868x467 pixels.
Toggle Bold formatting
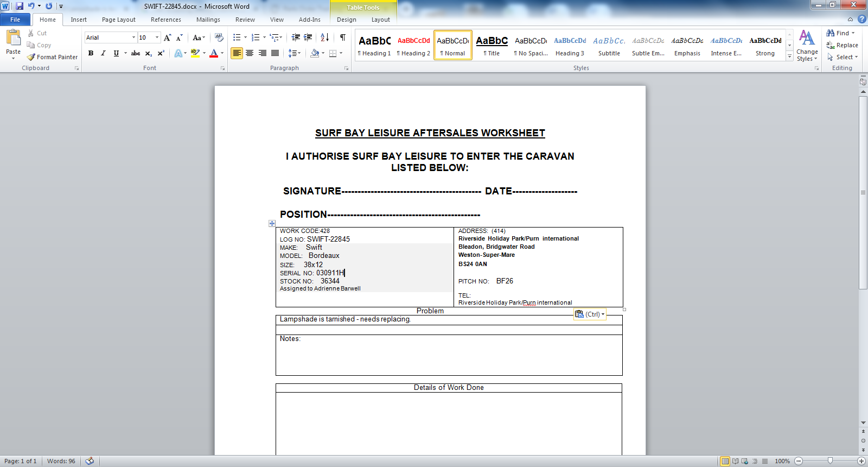[x=91, y=53]
